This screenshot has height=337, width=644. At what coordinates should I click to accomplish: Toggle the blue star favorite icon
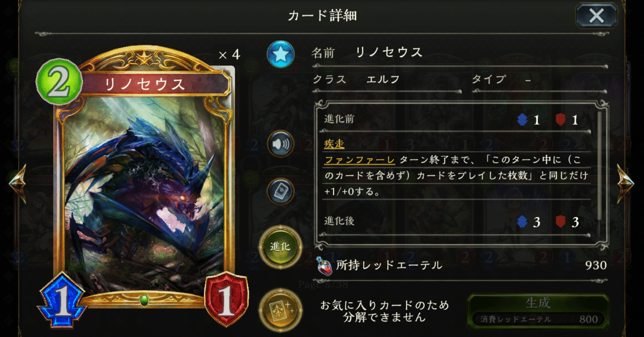click(x=281, y=54)
